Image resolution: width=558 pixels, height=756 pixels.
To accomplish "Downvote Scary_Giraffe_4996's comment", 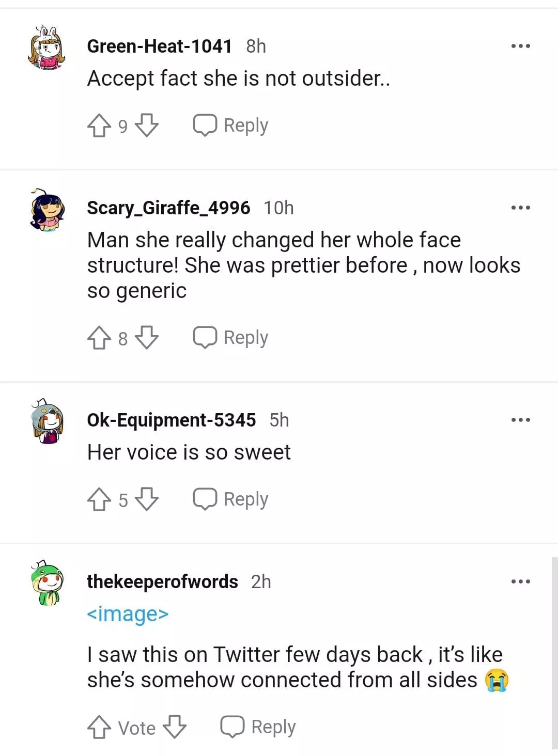I will coord(147,338).
